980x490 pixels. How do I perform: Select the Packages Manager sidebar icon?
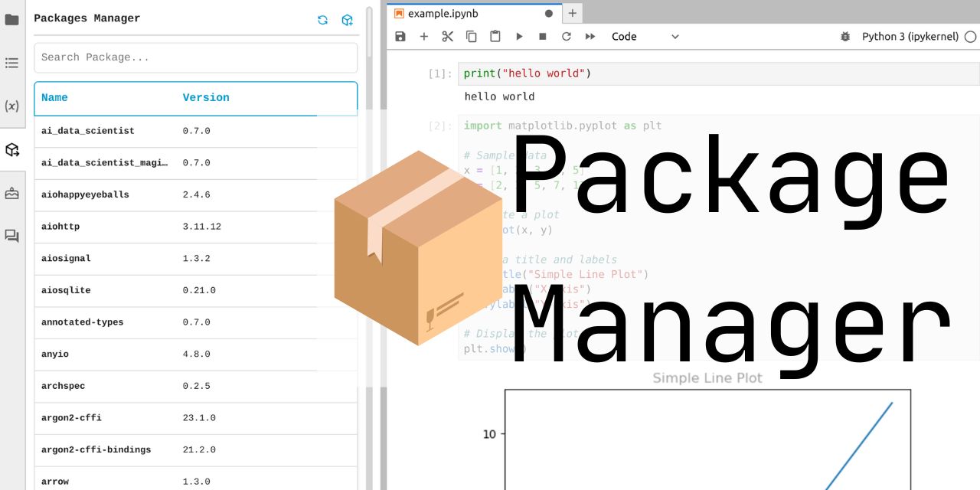tap(12, 150)
